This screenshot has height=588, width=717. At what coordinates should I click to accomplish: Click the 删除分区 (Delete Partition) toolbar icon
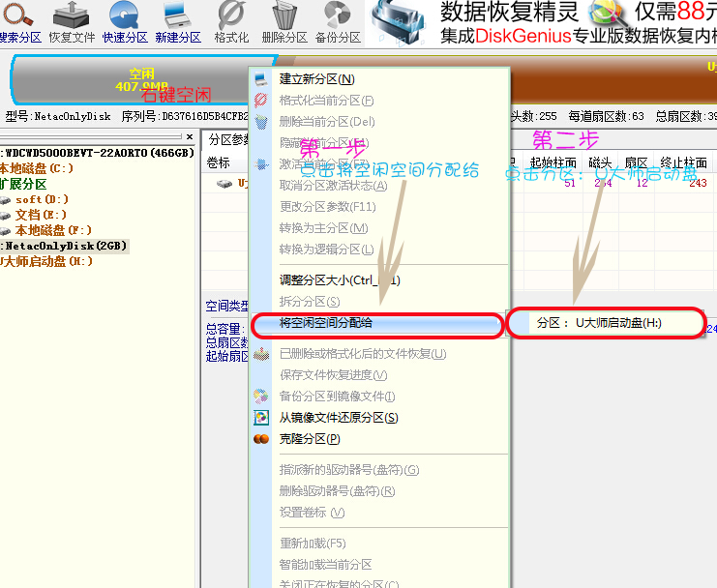[284, 23]
